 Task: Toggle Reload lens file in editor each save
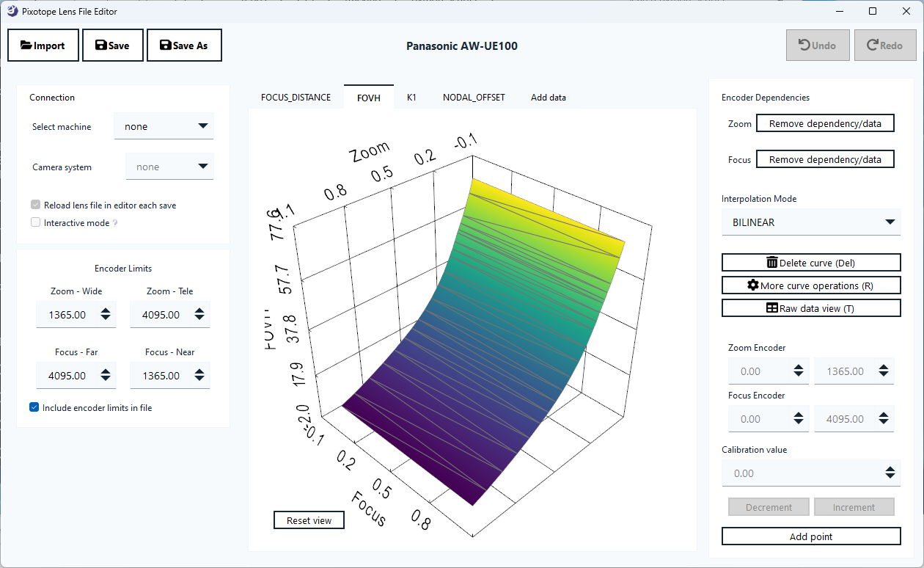coord(36,205)
